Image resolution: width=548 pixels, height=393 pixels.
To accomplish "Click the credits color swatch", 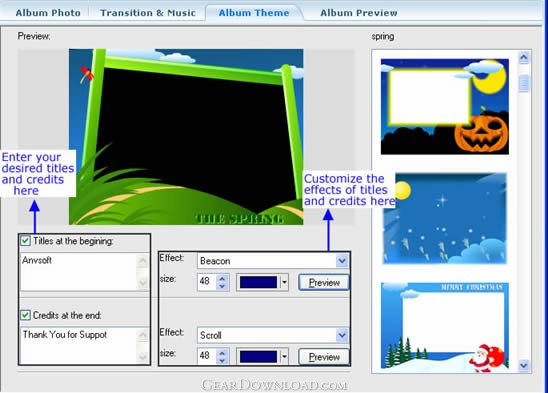I will click(x=258, y=357).
